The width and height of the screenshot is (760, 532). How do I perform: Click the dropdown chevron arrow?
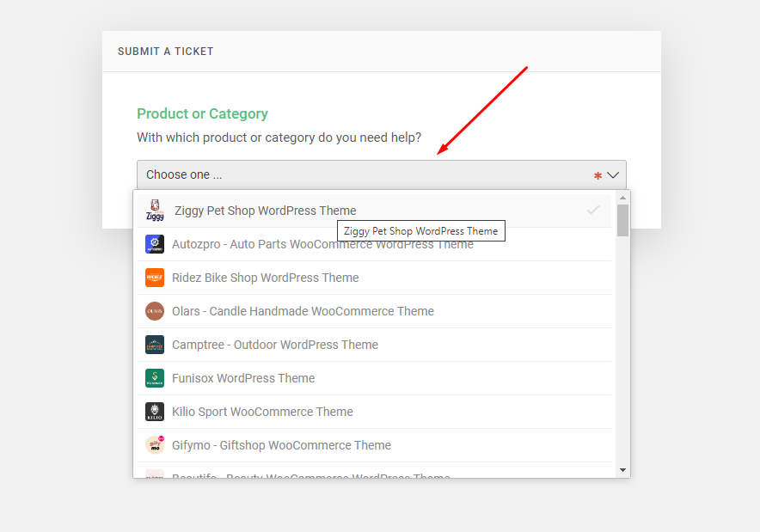click(613, 175)
